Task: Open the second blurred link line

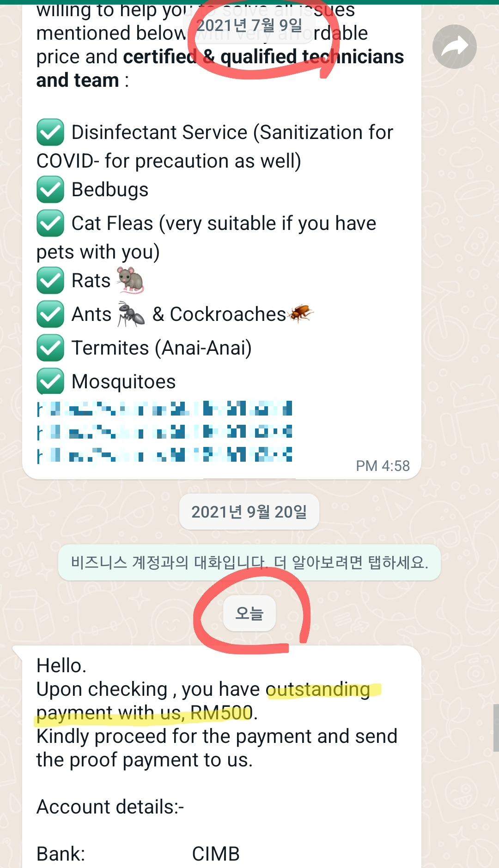Action: [x=164, y=432]
